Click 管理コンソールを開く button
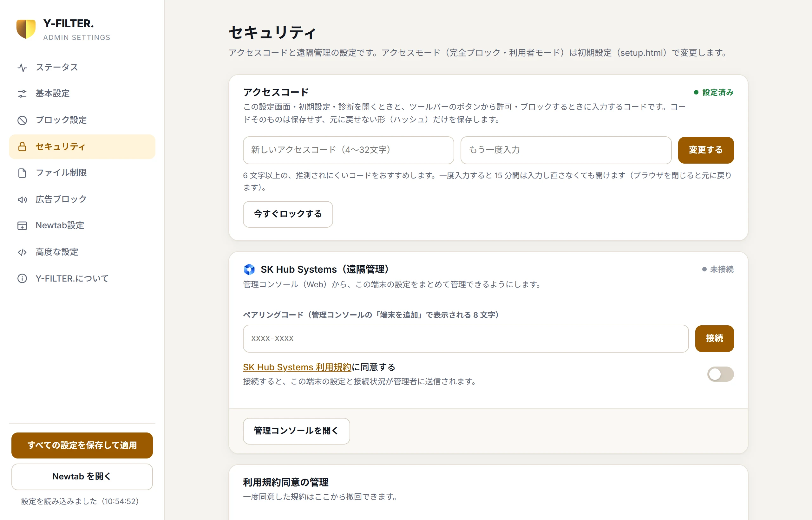Screen dimensions: 812x520 [x=296, y=431]
